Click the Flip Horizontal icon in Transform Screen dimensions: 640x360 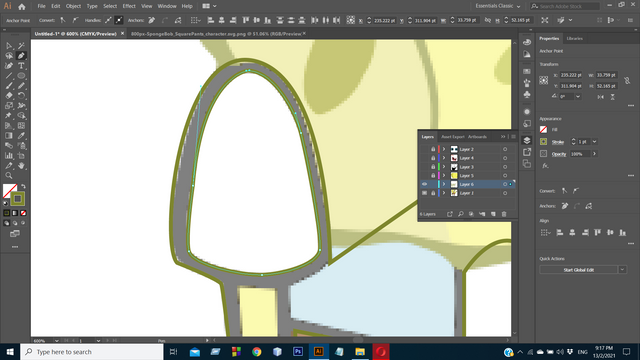600,97
